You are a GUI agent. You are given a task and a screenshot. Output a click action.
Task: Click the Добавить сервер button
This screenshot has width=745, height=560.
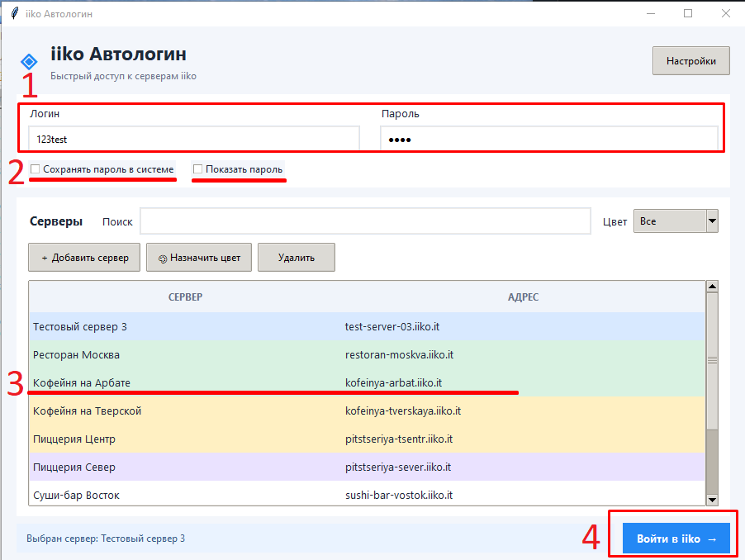84,258
